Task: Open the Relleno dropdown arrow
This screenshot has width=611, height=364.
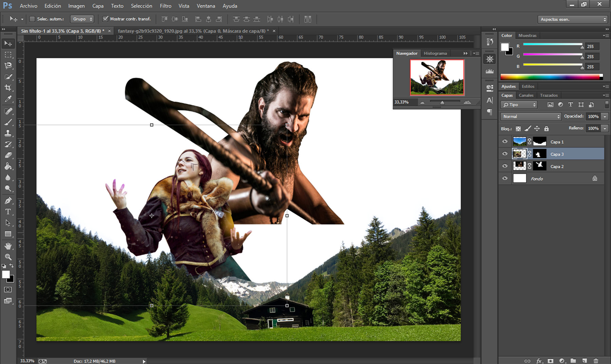Action: pyautogui.click(x=605, y=128)
